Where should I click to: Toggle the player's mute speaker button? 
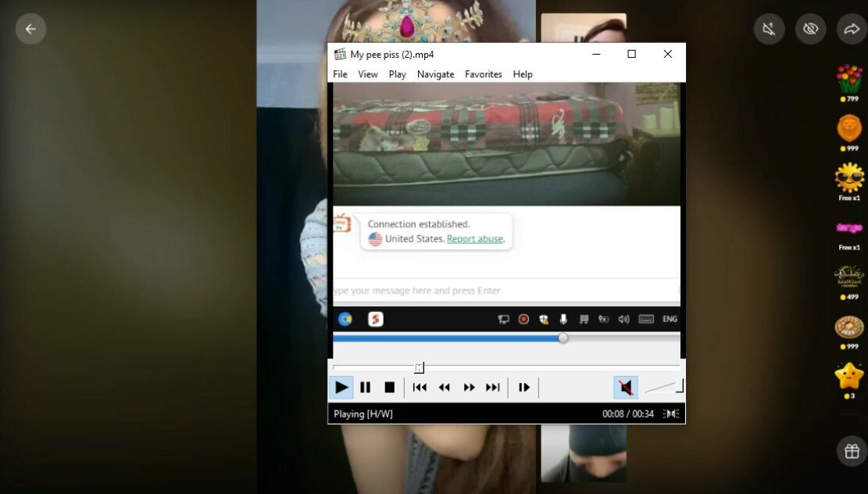[625, 387]
